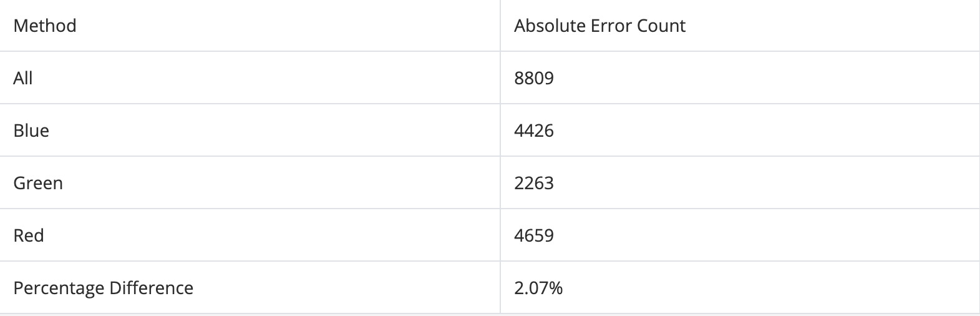Click the word Difference in last row

(151, 288)
